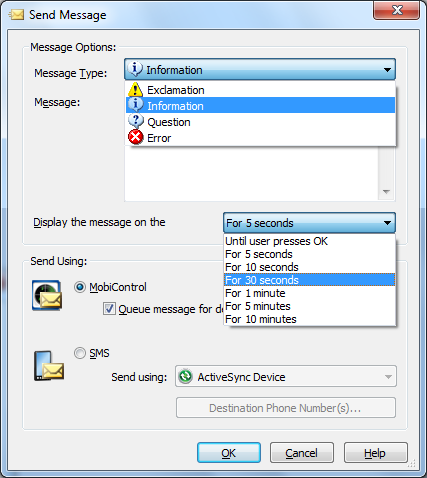427x478 pixels.
Task: Click the Cancel button
Action: pyautogui.click(x=302, y=453)
